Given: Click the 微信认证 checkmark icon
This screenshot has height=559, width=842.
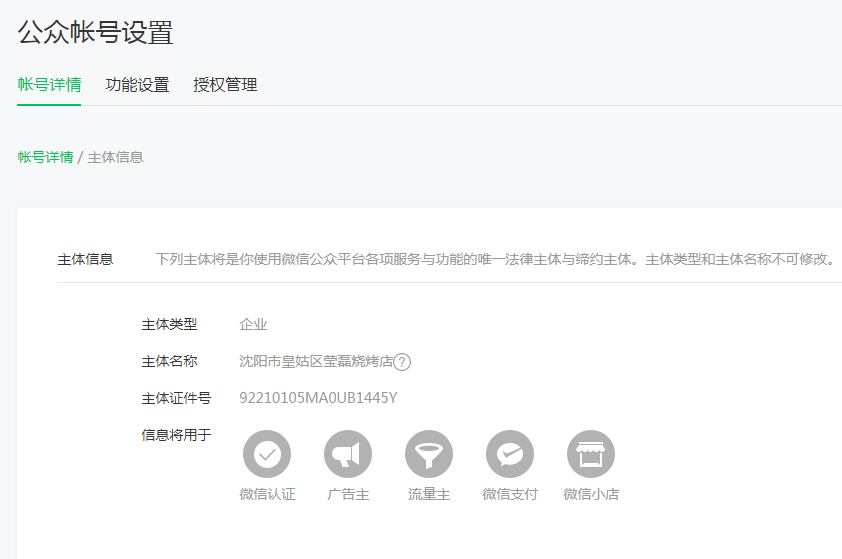Looking at the screenshot, I should click(x=267, y=454).
